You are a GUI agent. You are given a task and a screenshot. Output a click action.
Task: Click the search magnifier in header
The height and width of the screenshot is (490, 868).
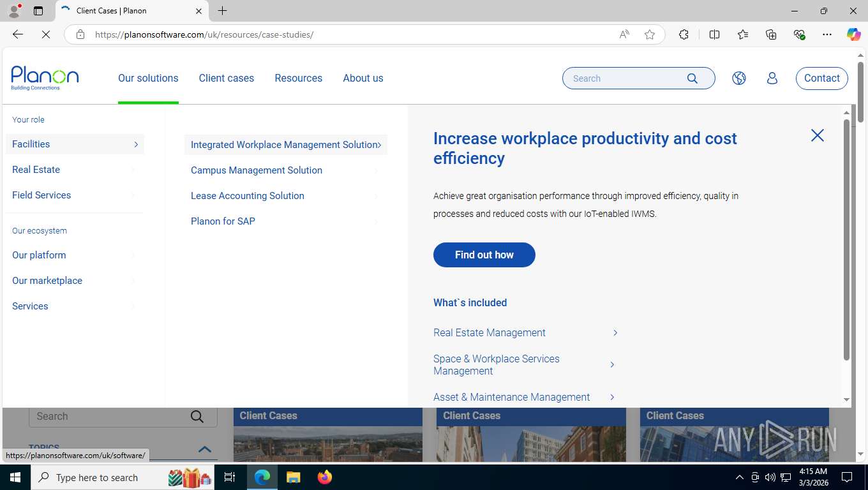(692, 78)
